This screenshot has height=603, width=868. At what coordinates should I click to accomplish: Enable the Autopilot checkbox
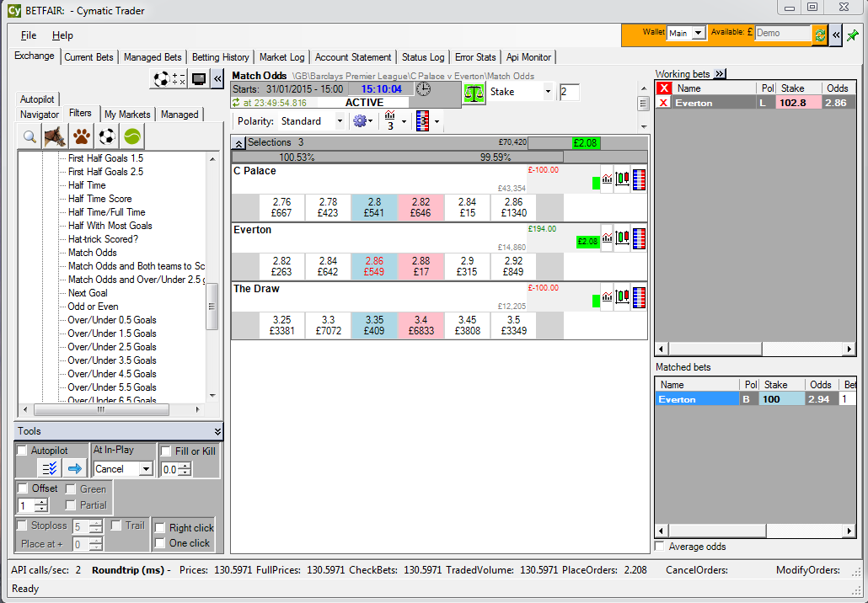point(22,451)
